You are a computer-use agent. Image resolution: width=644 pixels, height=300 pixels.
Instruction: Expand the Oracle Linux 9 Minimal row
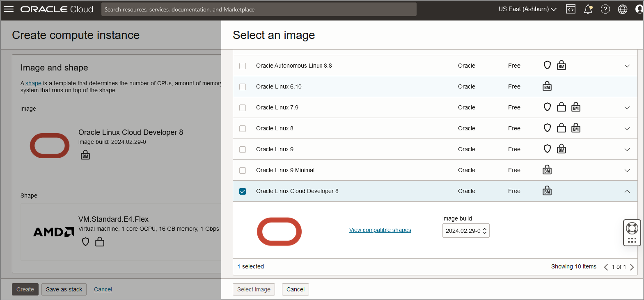(627, 170)
